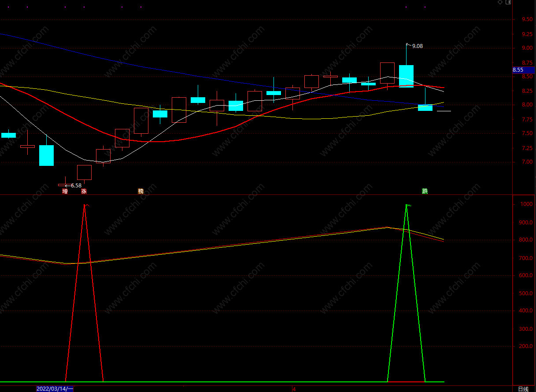
Task: Click the 9.00 price axis label
Action: pos(527,48)
